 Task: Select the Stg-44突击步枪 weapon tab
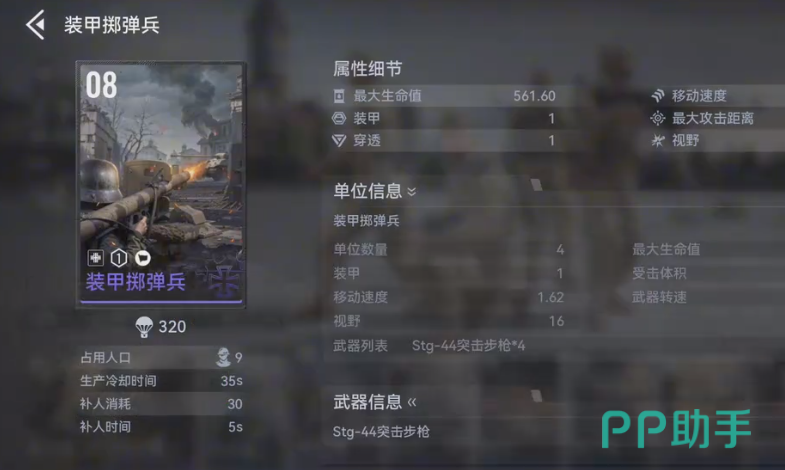(x=381, y=431)
